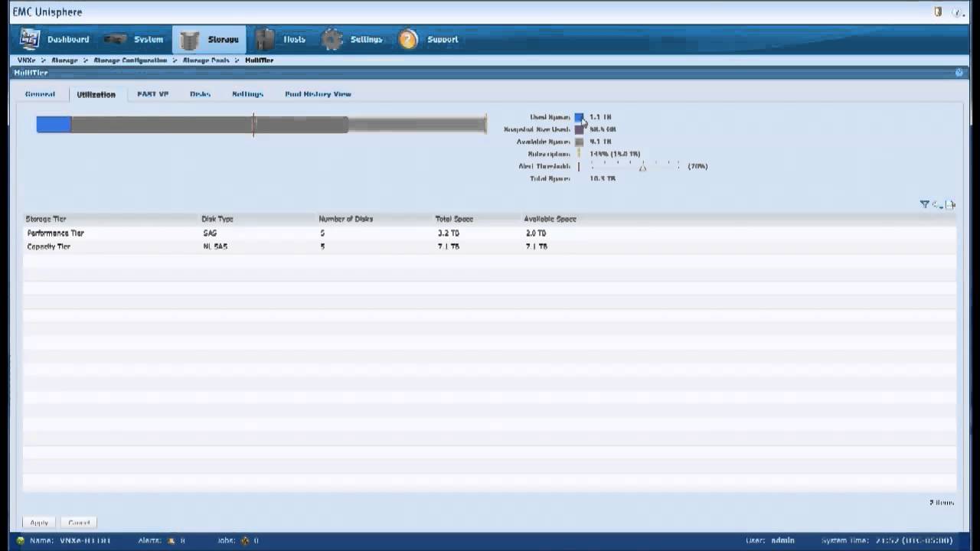The image size is (980, 551).
Task: Switch to the pool Settings tab
Action: pyautogui.click(x=247, y=94)
